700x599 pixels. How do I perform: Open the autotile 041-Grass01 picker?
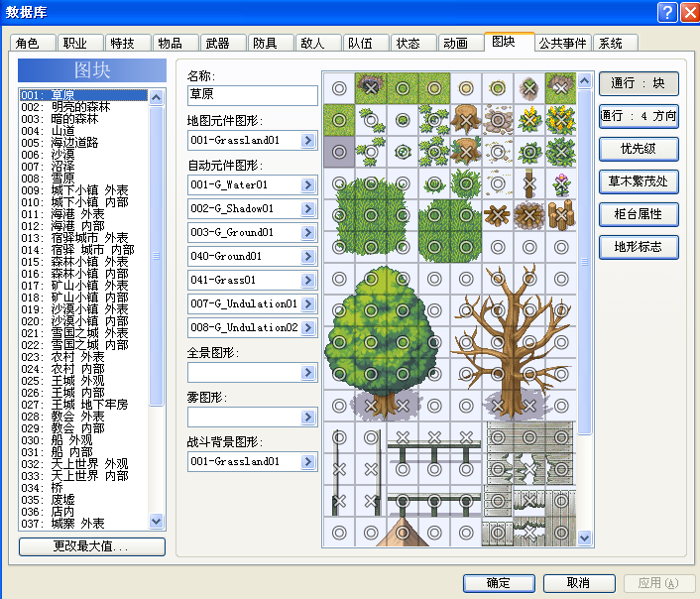click(x=308, y=280)
